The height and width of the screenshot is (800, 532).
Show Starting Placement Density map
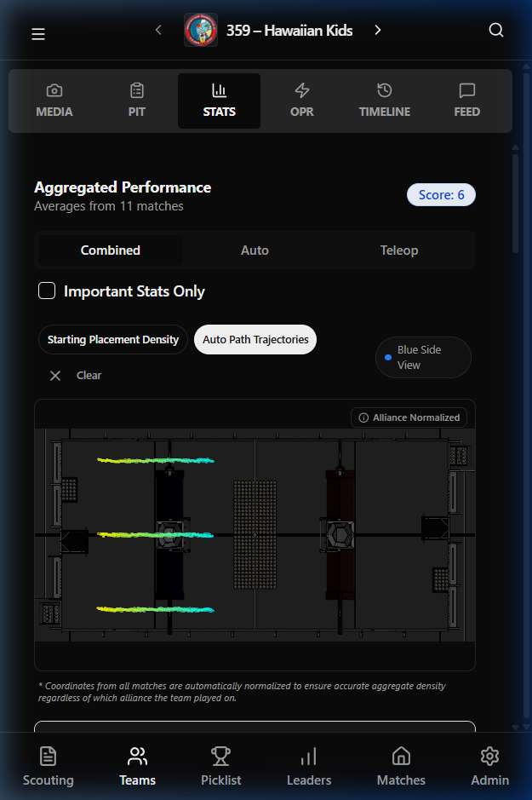113,339
